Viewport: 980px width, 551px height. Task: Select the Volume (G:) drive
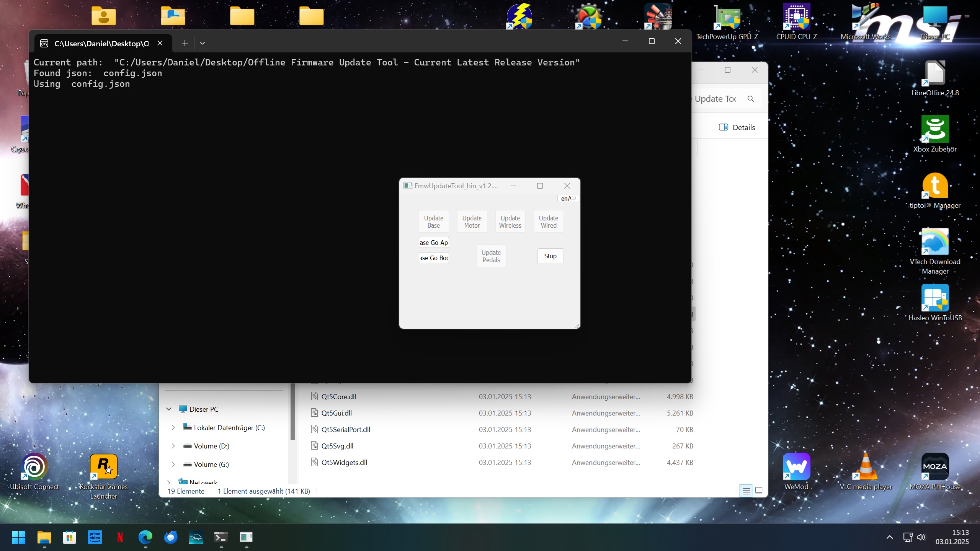point(211,465)
